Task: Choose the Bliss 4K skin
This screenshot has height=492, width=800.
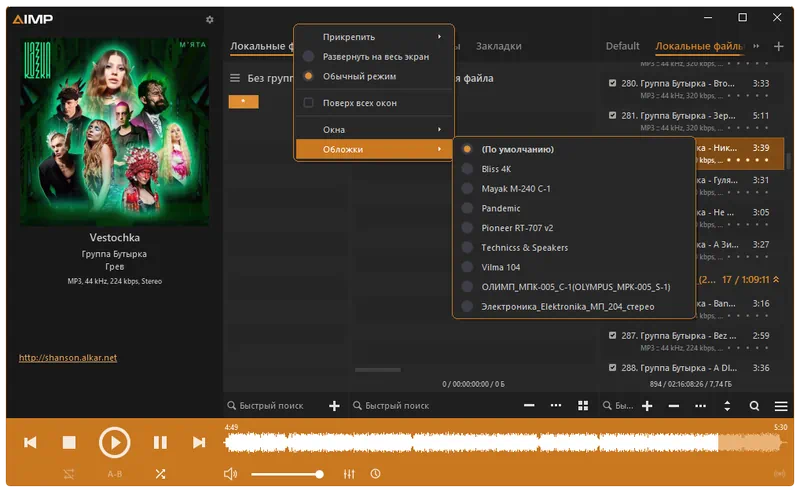Action: [x=573, y=169]
